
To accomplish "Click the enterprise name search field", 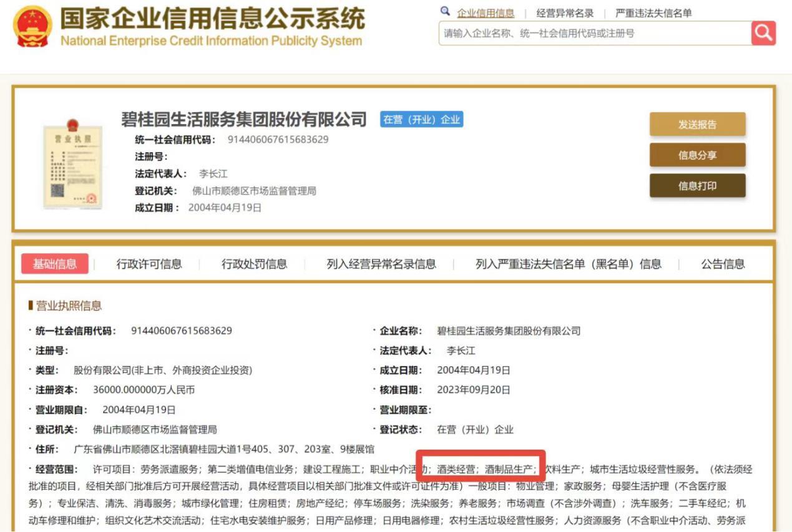I will click(595, 33).
